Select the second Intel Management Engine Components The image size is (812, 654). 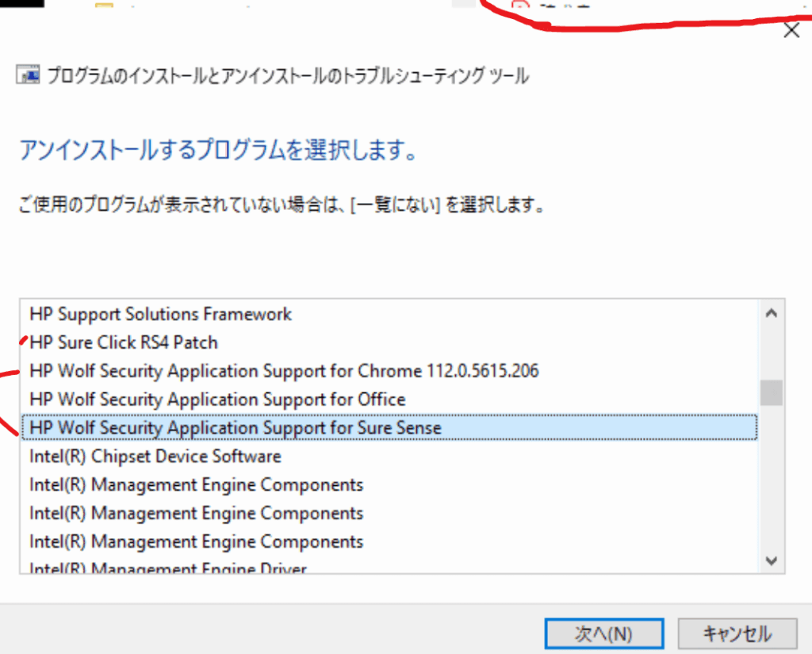pyautogui.click(x=196, y=514)
